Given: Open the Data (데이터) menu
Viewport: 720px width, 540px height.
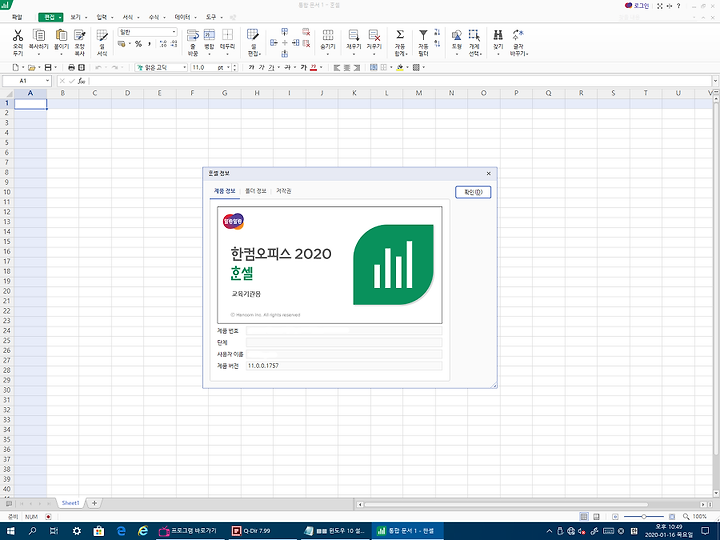Looking at the screenshot, I should point(182,17).
